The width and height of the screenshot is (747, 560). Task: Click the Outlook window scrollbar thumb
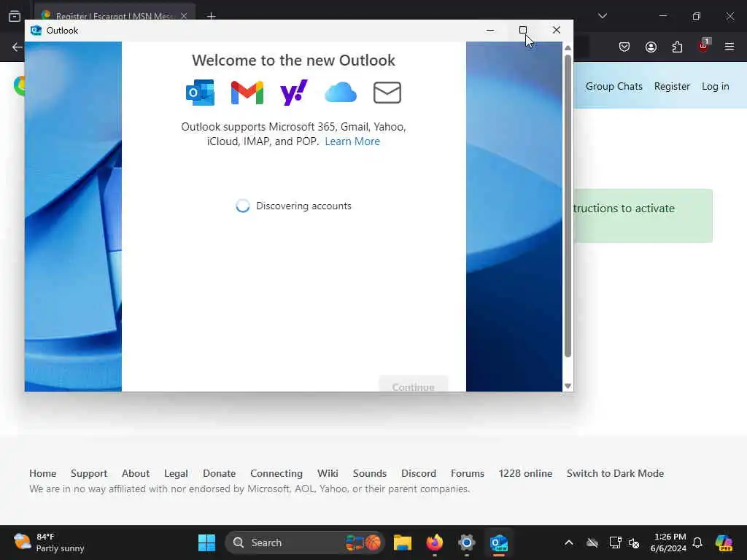click(568, 206)
